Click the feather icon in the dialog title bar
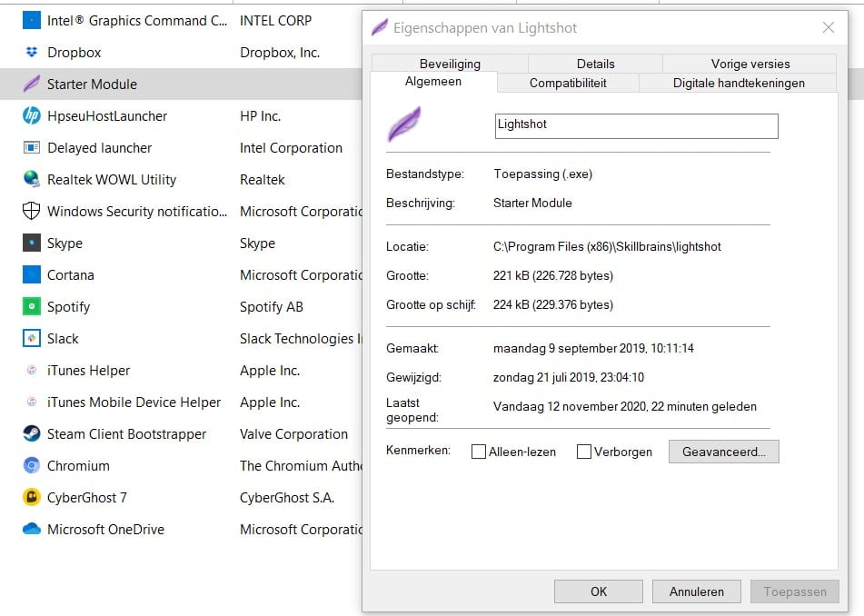This screenshot has height=616, width=864. point(380,27)
